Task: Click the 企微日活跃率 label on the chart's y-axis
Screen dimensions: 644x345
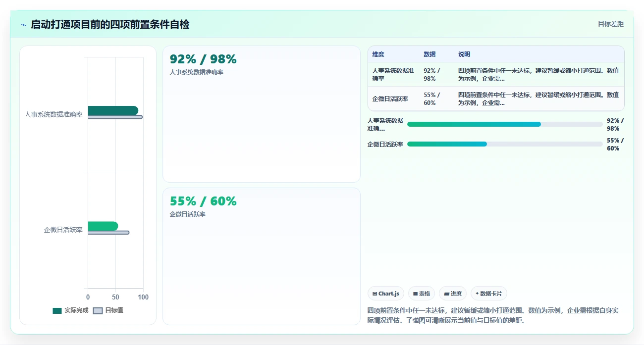Action: pos(63,230)
